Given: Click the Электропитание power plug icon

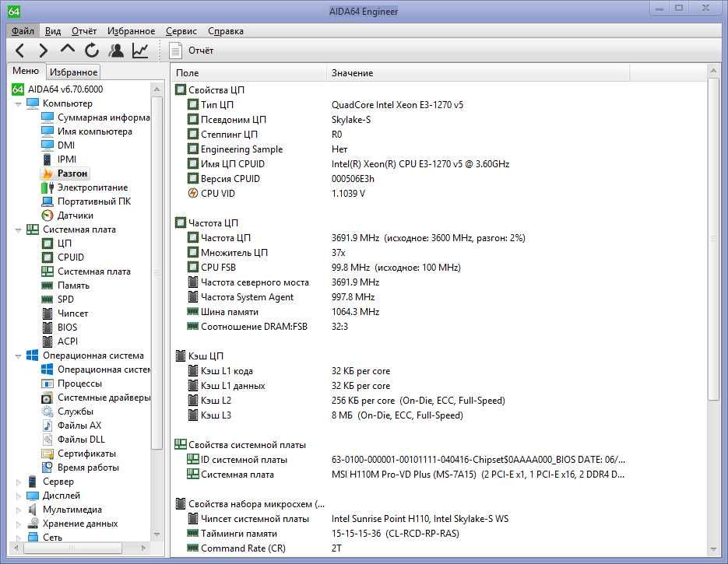Looking at the screenshot, I should coord(47,187).
